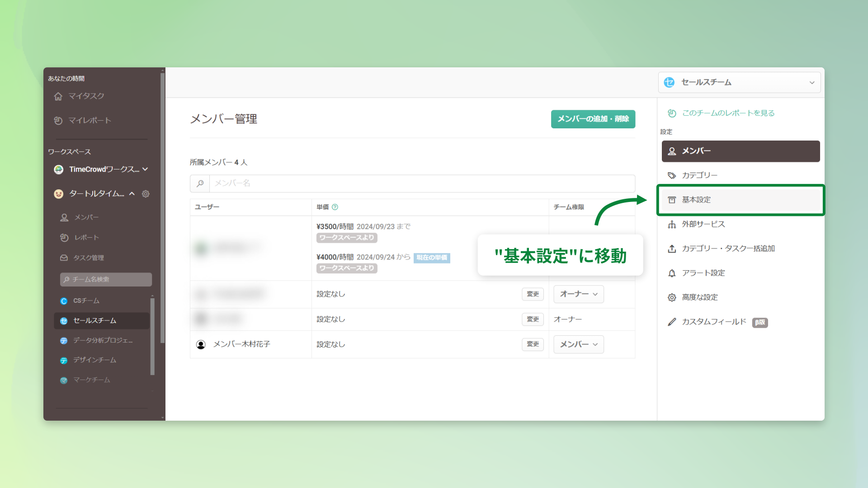Image resolution: width=868 pixels, height=488 pixels.
Task: Collapse the タートルタイム workspace section
Action: click(x=132, y=194)
